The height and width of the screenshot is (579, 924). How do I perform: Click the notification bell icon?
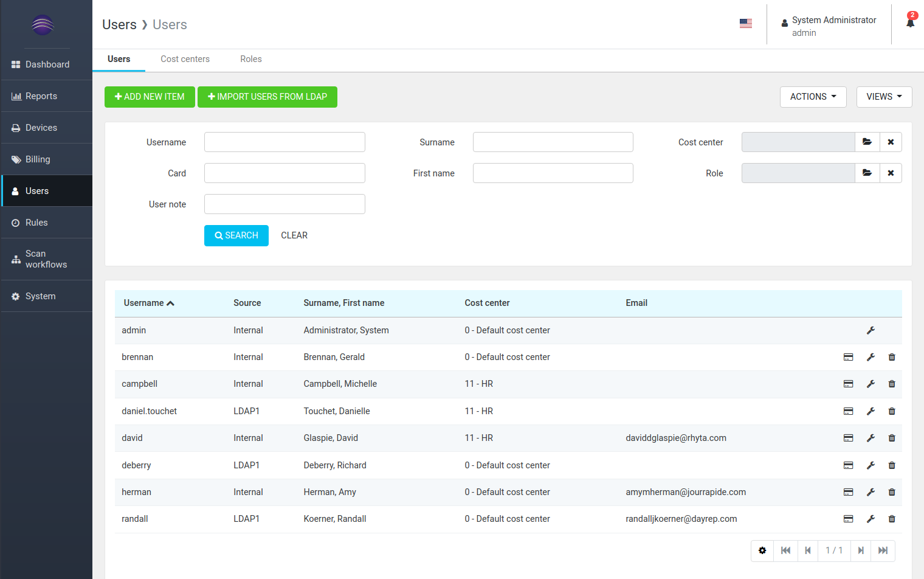pyautogui.click(x=910, y=23)
